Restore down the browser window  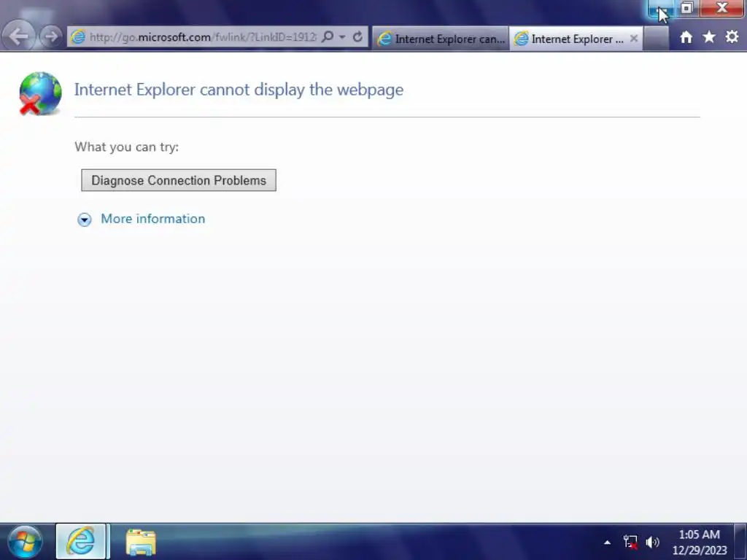686,8
